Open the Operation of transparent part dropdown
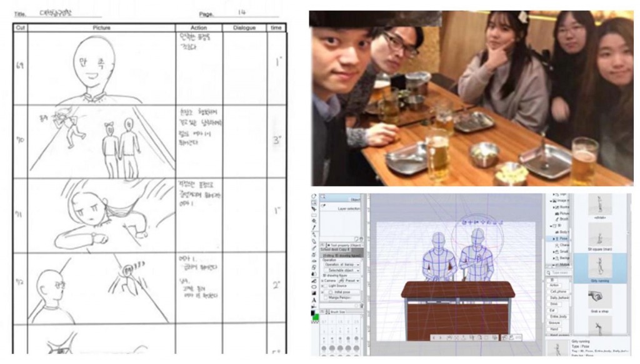This screenshot has width=640, height=364. (342, 264)
